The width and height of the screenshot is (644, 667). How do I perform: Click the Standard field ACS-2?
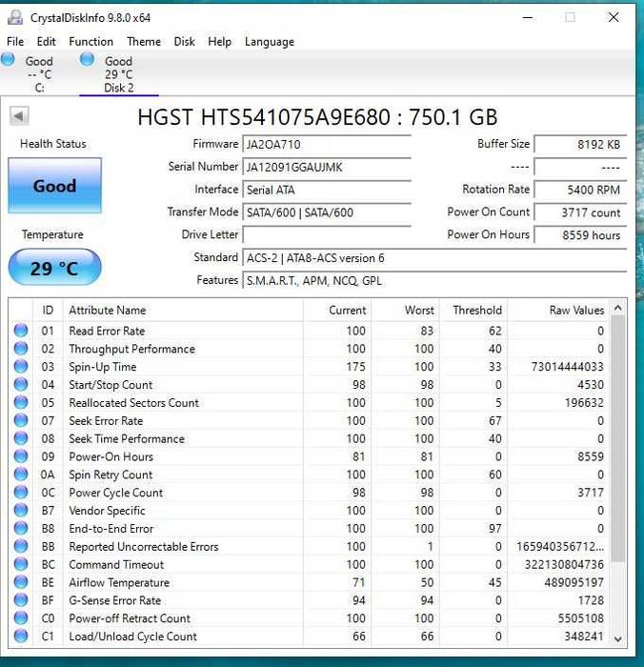click(x=434, y=258)
